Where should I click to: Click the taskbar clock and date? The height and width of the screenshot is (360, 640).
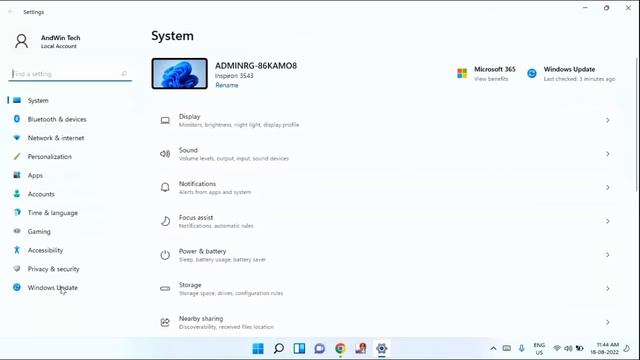click(x=604, y=349)
